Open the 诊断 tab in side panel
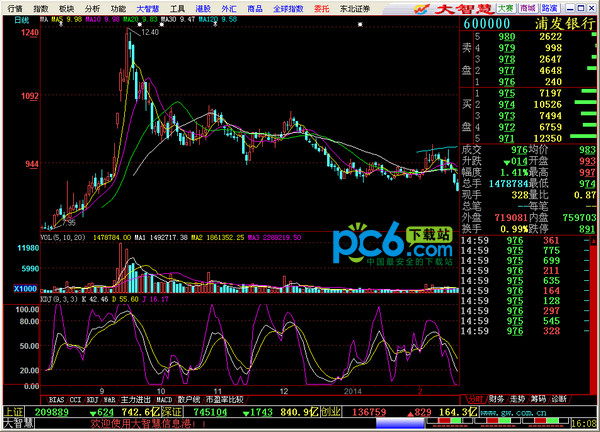The height and width of the screenshot is (432, 600). pyautogui.click(x=557, y=398)
